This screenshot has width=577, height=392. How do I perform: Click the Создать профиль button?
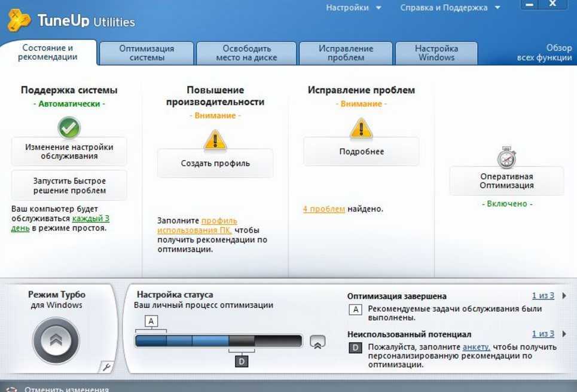tap(215, 163)
